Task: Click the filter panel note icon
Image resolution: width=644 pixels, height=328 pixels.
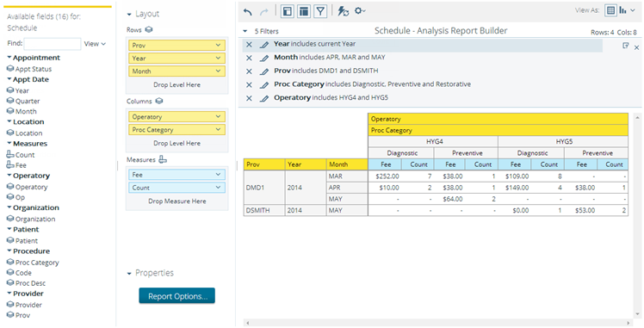Action: pos(626,46)
